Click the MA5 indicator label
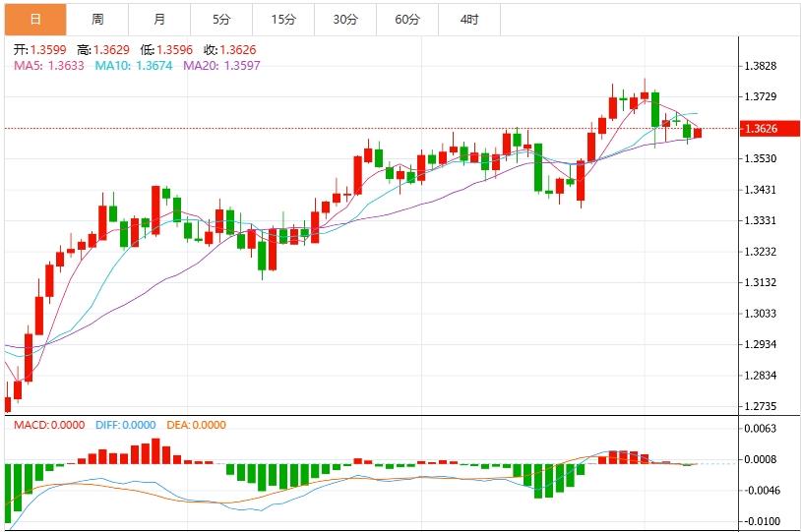 pyautogui.click(x=48, y=65)
